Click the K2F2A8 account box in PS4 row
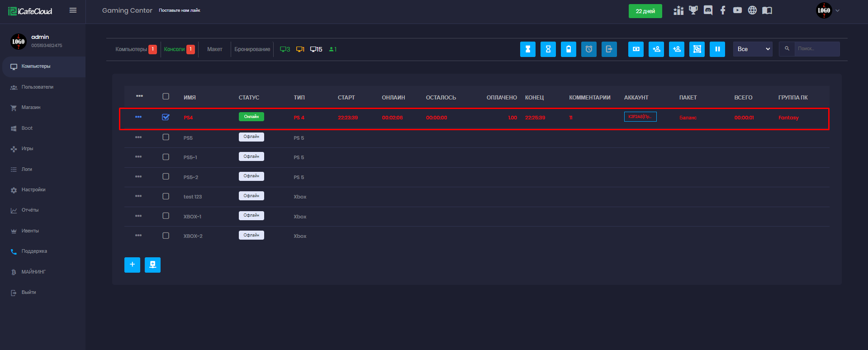Image resolution: width=868 pixels, height=350 pixels. (640, 117)
